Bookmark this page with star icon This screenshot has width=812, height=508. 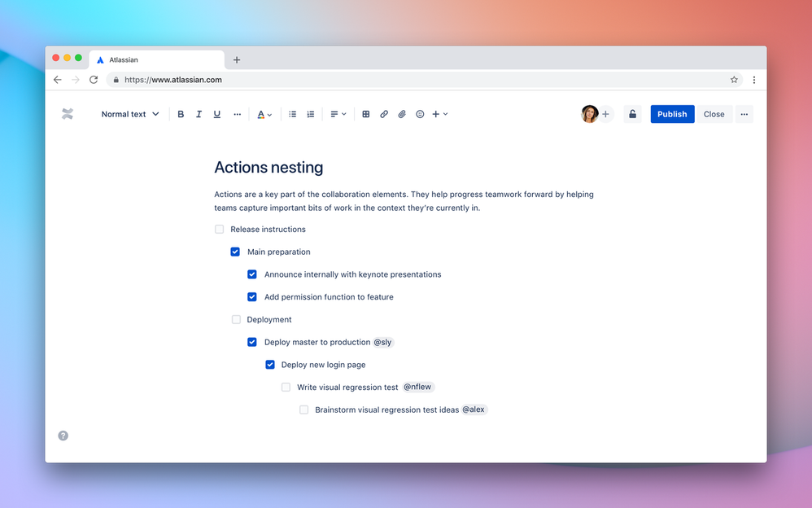coord(735,80)
